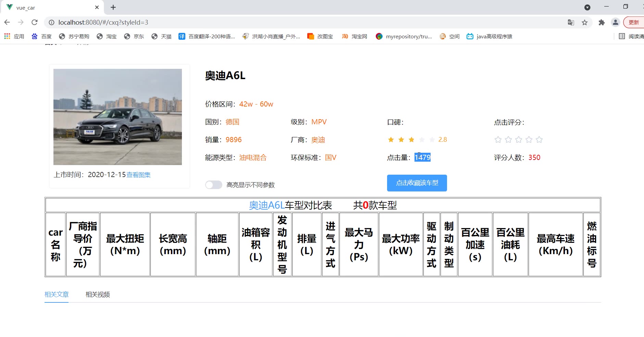Click the browser back arrow
The height and width of the screenshot is (337, 644).
click(7, 22)
